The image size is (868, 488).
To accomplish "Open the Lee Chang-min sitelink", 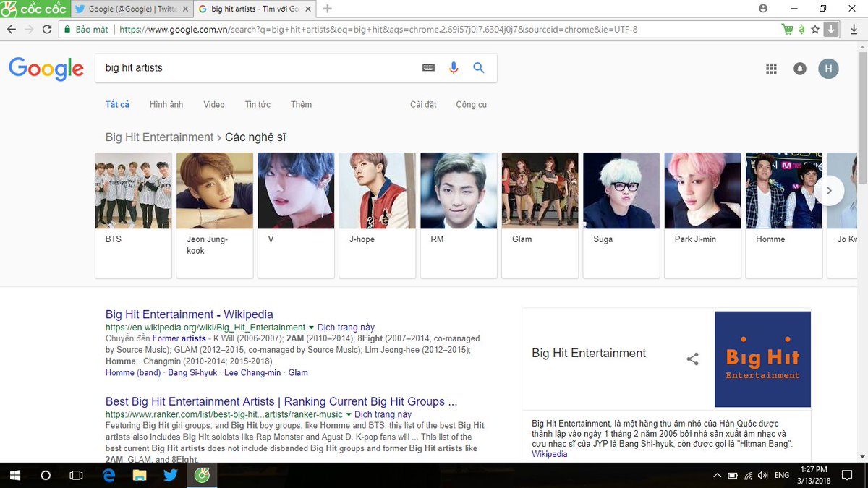I will click(x=252, y=373).
